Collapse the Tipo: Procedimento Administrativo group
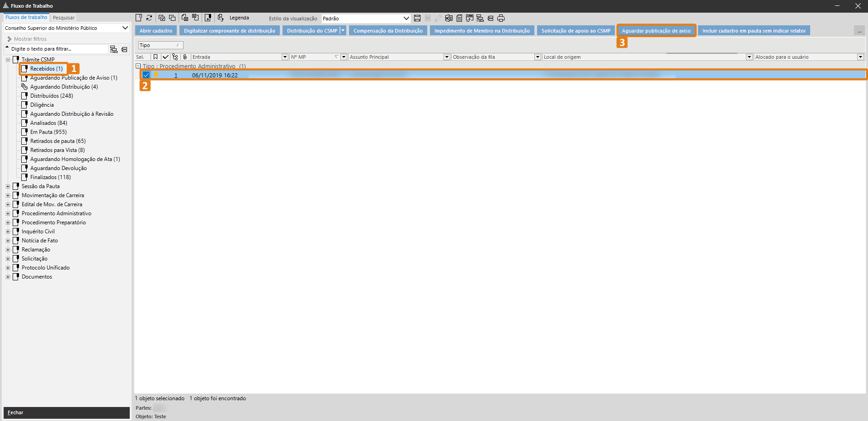Viewport: 868px width, 421px height. point(138,66)
